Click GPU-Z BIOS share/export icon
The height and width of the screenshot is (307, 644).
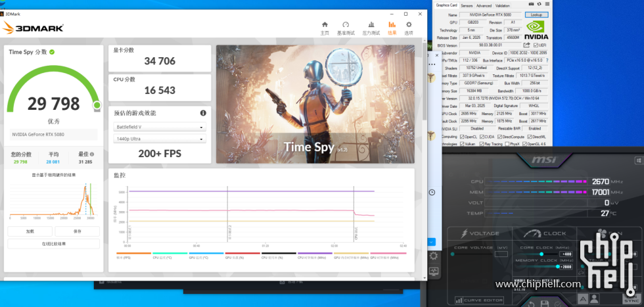coord(526,45)
